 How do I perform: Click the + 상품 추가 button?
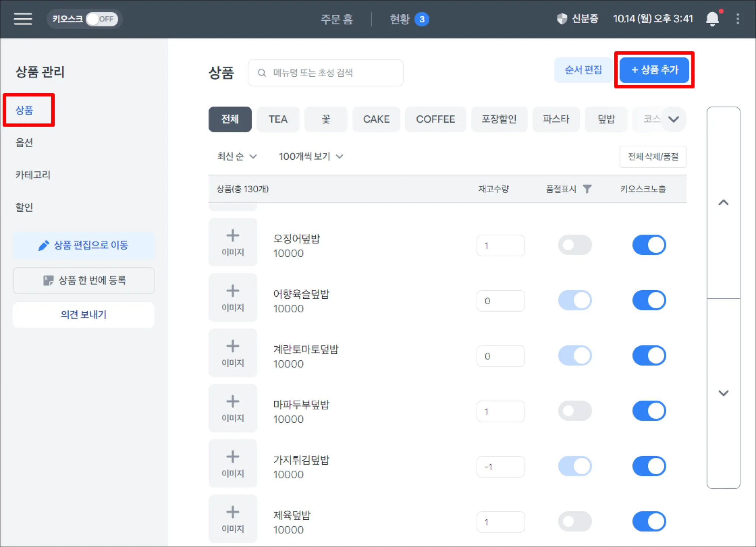(654, 70)
